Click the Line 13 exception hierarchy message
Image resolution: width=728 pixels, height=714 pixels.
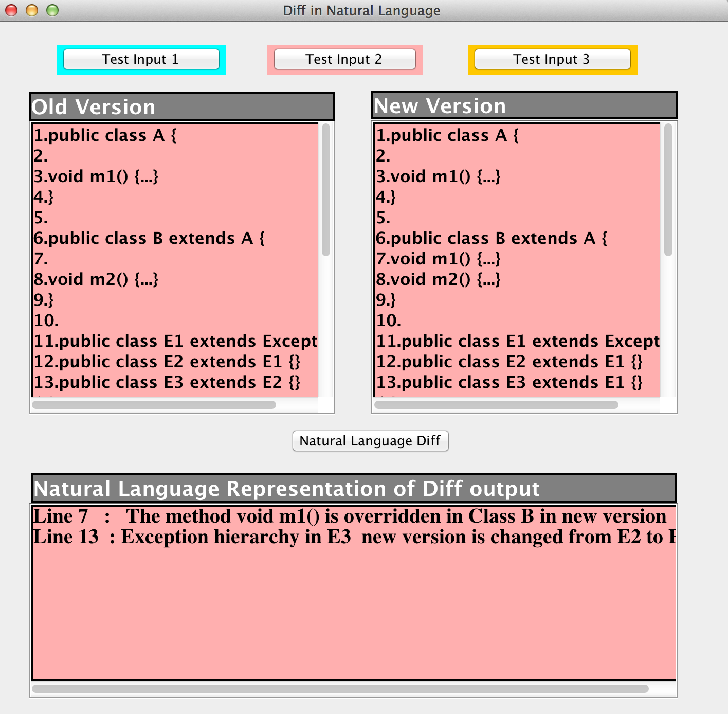click(350, 537)
